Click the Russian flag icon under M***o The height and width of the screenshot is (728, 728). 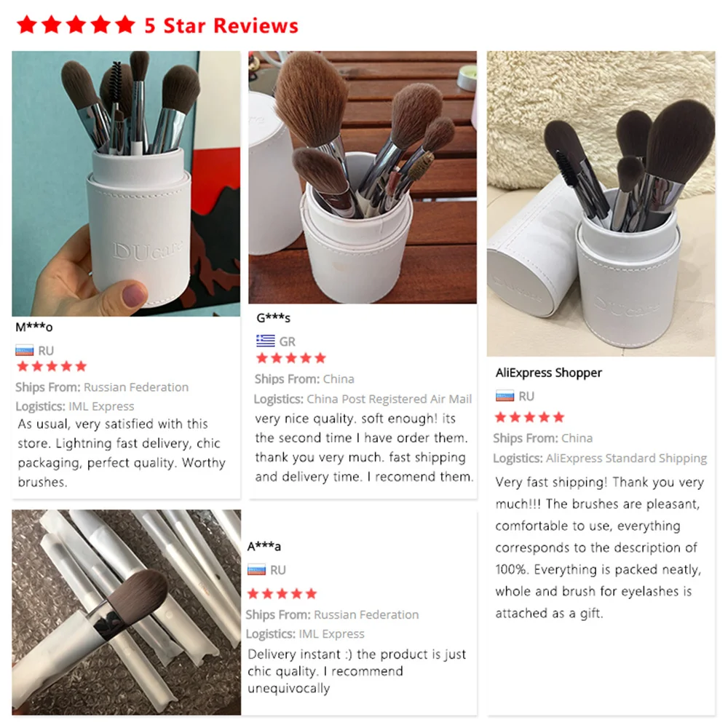click(x=25, y=350)
